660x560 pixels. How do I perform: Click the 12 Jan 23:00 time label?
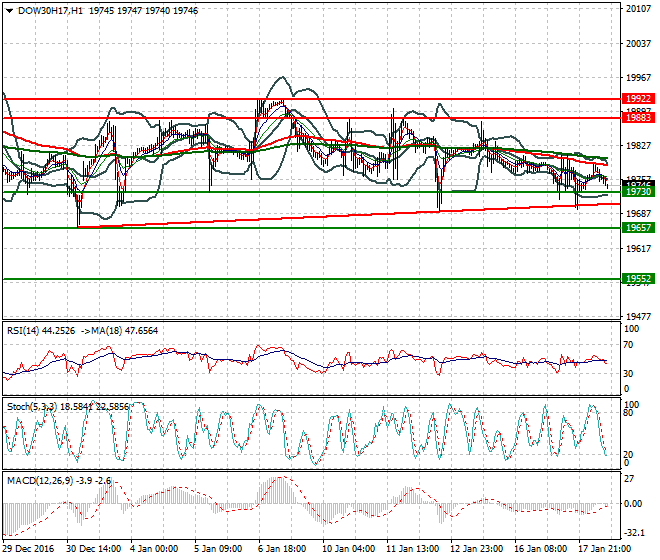pyautogui.click(x=476, y=549)
